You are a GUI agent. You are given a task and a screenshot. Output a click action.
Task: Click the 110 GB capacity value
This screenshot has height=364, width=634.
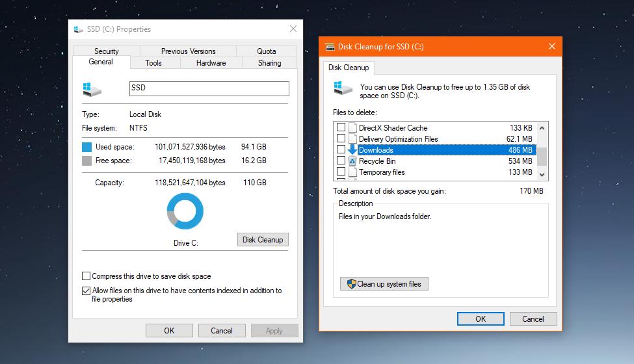pos(255,182)
